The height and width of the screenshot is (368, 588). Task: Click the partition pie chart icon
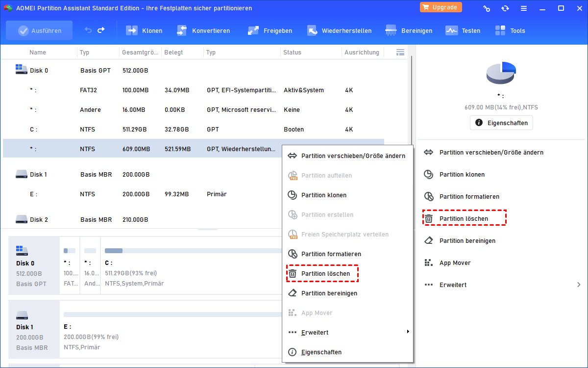click(501, 73)
